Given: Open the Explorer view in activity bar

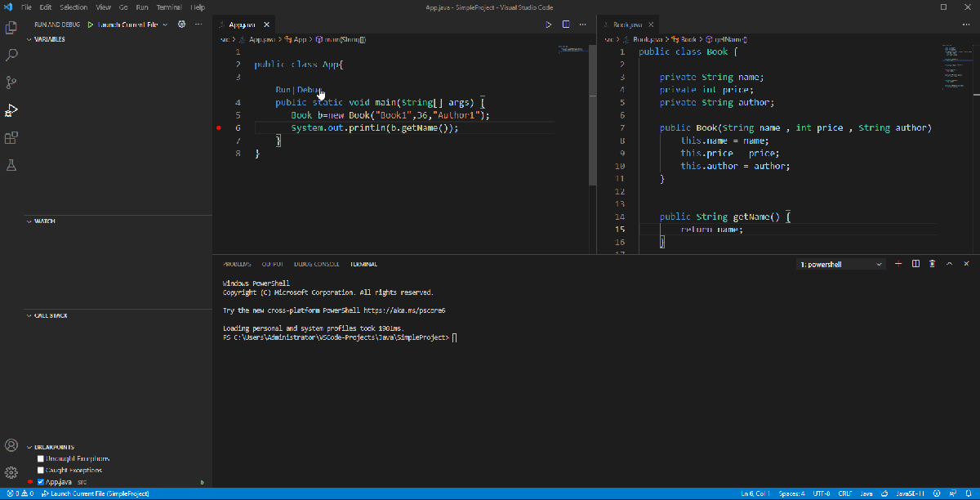Looking at the screenshot, I should pos(11,27).
